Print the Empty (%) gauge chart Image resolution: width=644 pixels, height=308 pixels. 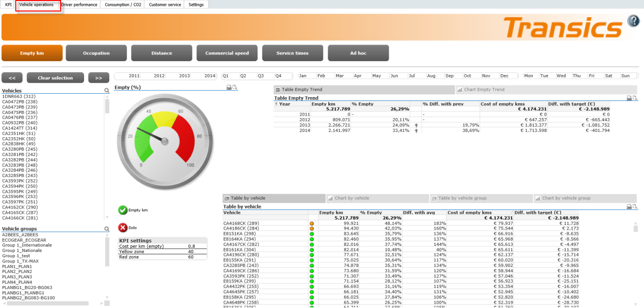pos(229,88)
